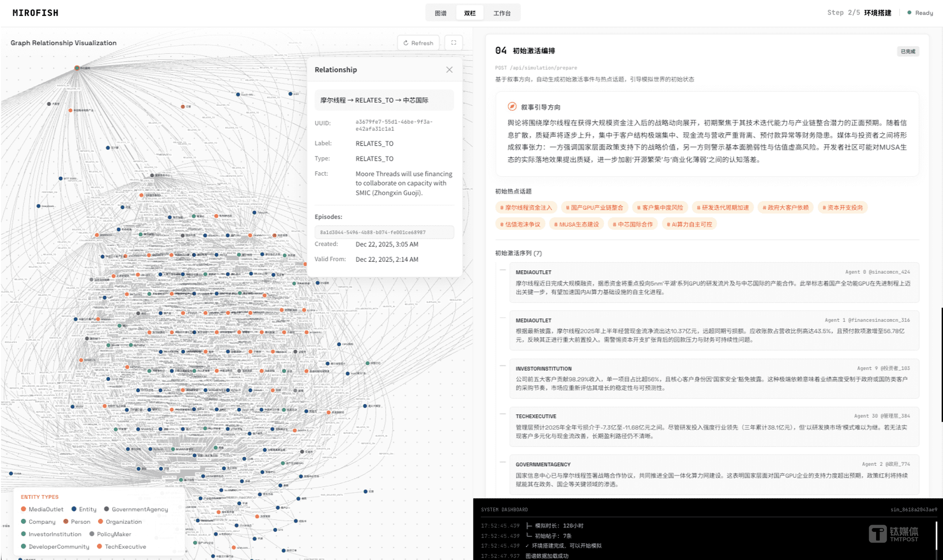The height and width of the screenshot is (560, 943).
Task: Click the Person legend patterned dot
Action: (x=66, y=522)
